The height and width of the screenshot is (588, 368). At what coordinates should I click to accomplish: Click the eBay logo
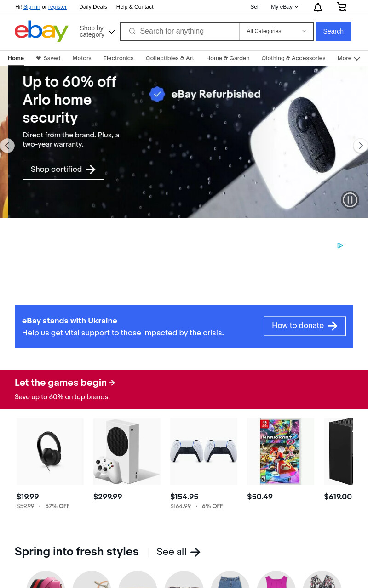41,31
